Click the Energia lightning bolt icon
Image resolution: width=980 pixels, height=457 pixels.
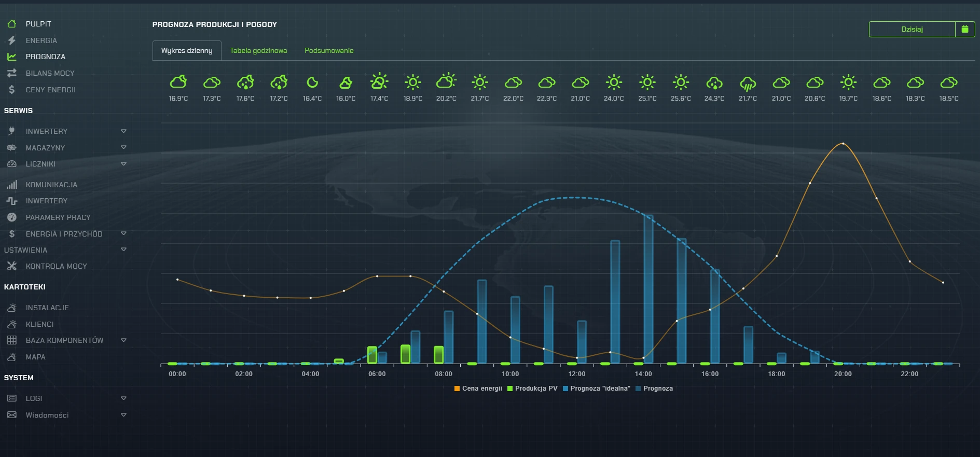(11, 40)
